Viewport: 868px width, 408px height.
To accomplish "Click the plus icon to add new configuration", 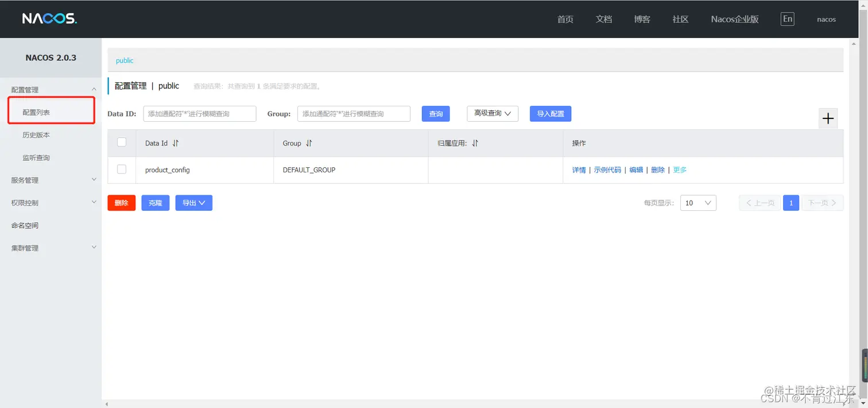I will click(x=828, y=118).
